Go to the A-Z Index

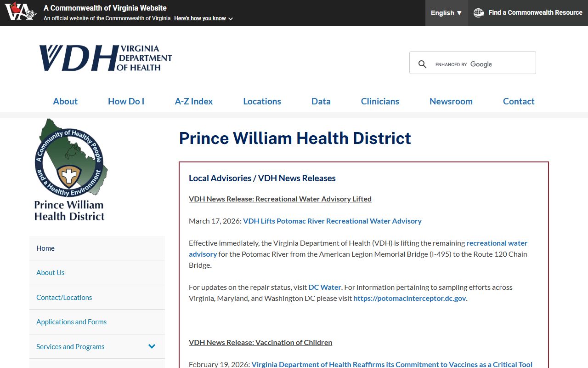(193, 101)
